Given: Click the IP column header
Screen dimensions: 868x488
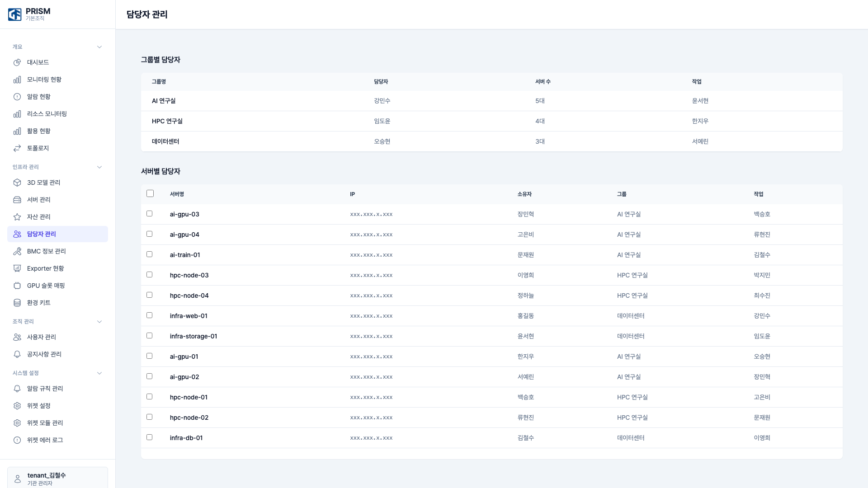Looking at the screenshot, I should click(353, 194).
